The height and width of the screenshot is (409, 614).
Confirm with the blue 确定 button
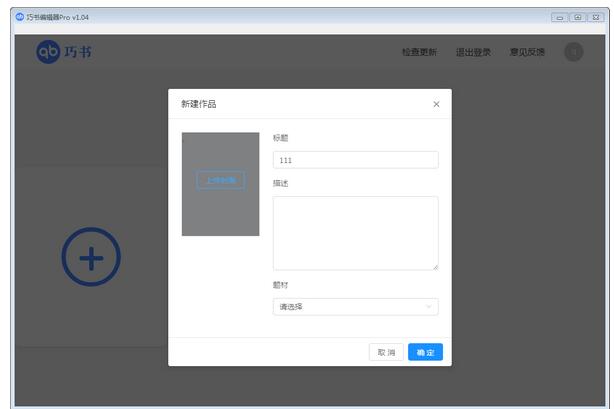coord(425,352)
